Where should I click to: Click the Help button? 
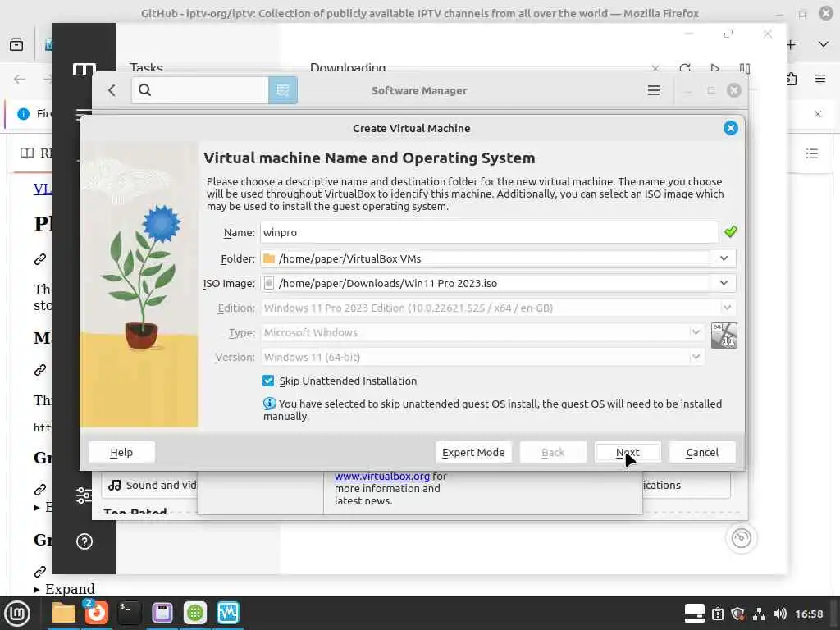click(121, 452)
